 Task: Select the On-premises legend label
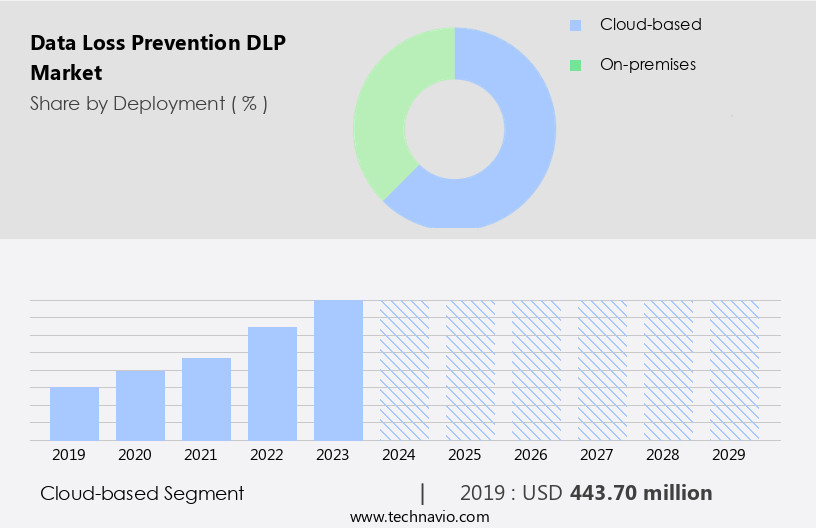(647, 65)
